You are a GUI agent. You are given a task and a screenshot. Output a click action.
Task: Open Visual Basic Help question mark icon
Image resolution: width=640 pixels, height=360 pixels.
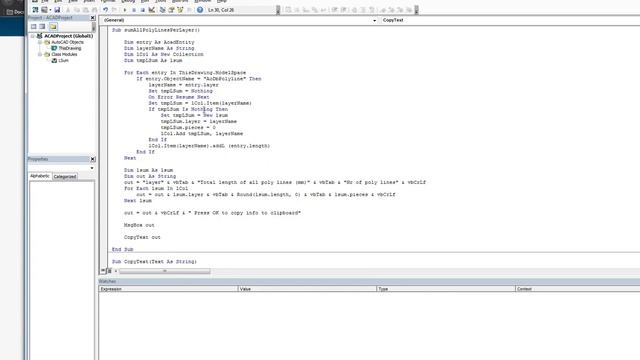point(200,10)
